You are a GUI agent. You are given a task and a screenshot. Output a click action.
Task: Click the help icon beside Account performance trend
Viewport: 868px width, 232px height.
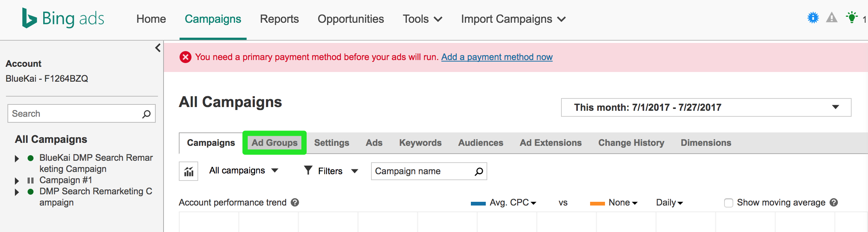[x=295, y=203]
